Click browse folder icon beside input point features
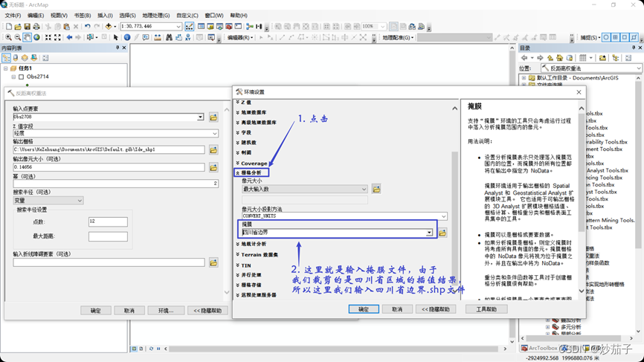The width and height of the screenshot is (644, 362). click(213, 117)
